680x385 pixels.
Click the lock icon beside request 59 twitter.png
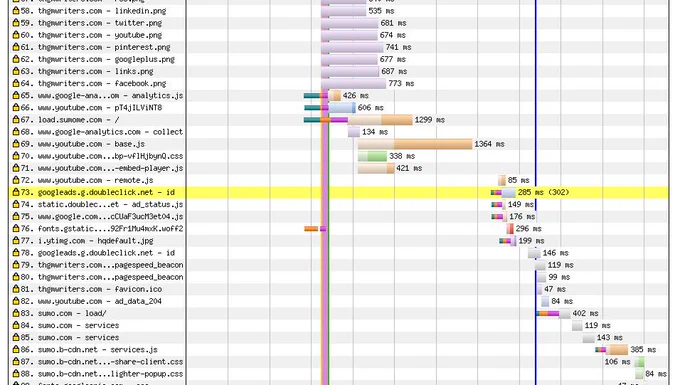[x=16, y=23]
